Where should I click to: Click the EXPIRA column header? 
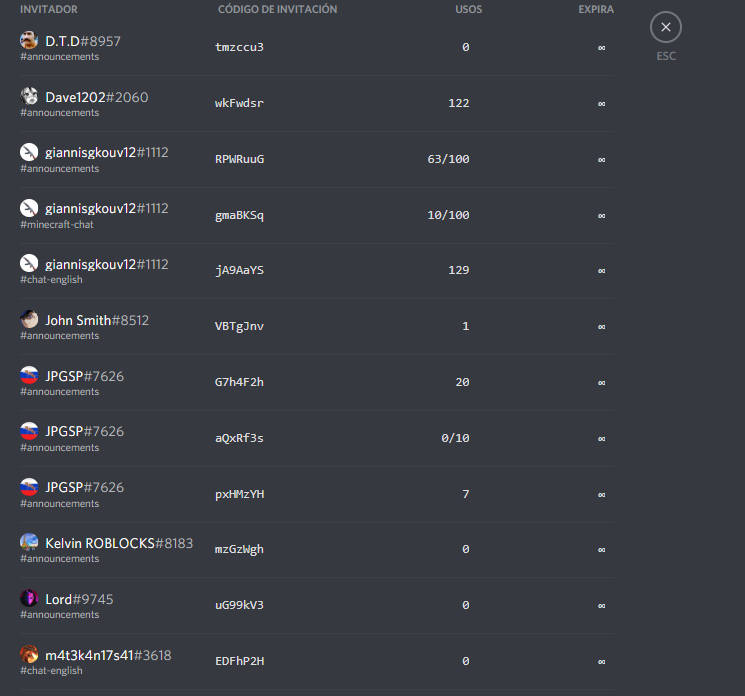pyautogui.click(x=596, y=9)
